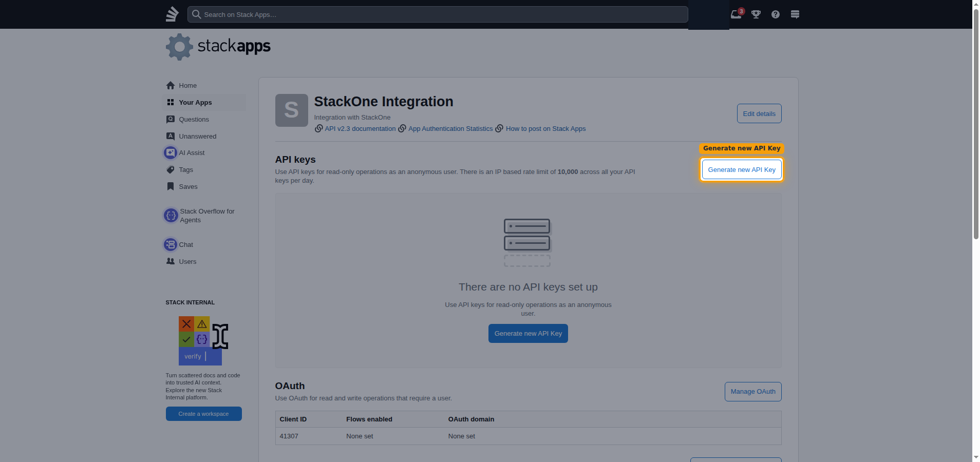Open Questions in the sidebar
Viewport: 980px width, 462px height.
204,119
